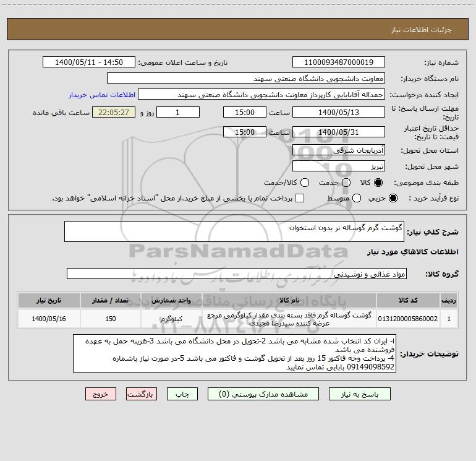Screen dimensions: 476x461
Task: Click the general description text area
Action: tap(234, 231)
